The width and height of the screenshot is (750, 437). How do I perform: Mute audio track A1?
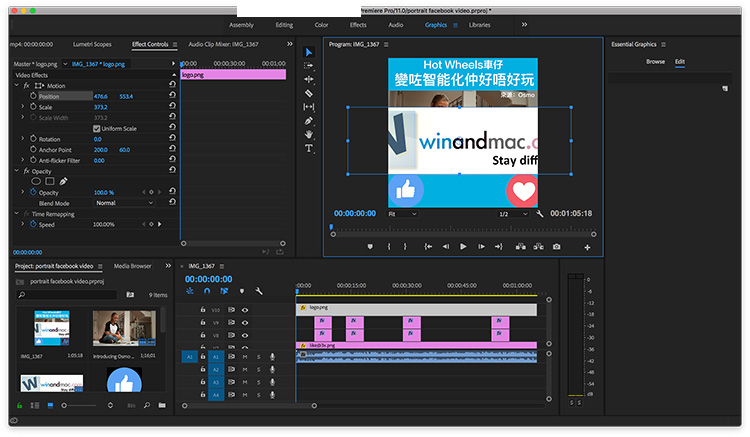[x=245, y=357]
